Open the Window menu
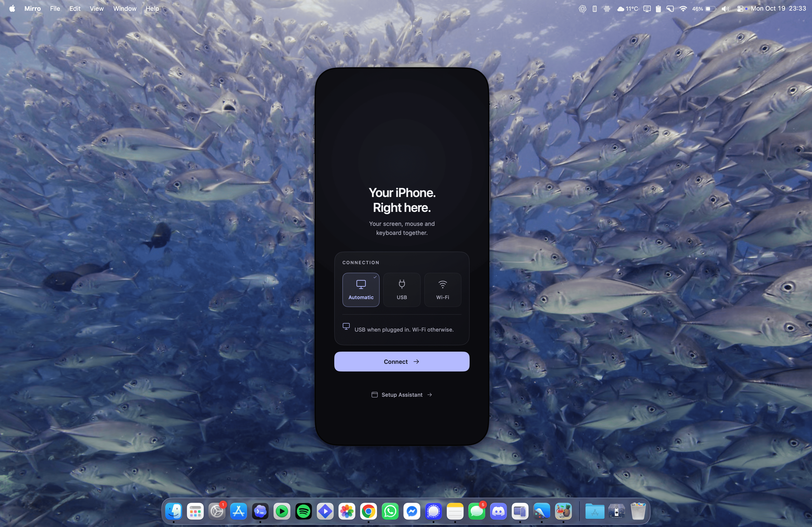The image size is (812, 527). pyautogui.click(x=125, y=9)
